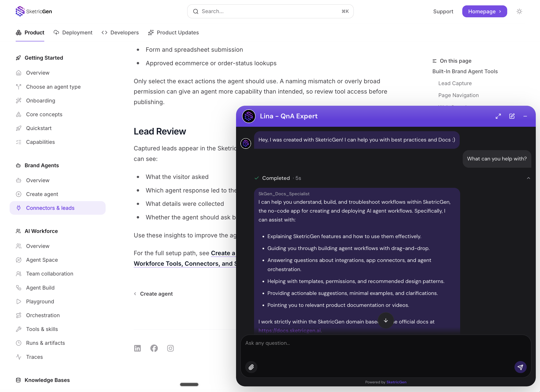Click the Playground play icon

(18, 301)
